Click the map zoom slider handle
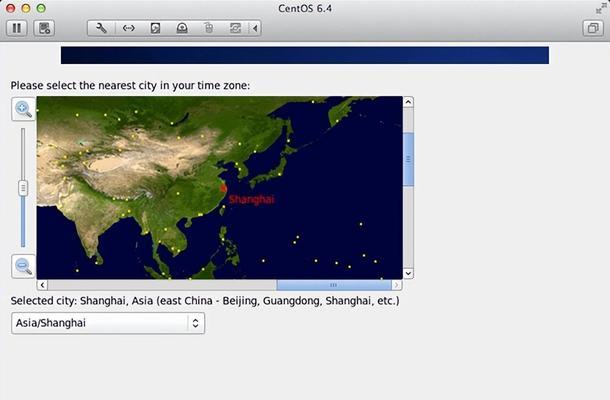Viewport: 610px width, 400px height. pos(23,188)
